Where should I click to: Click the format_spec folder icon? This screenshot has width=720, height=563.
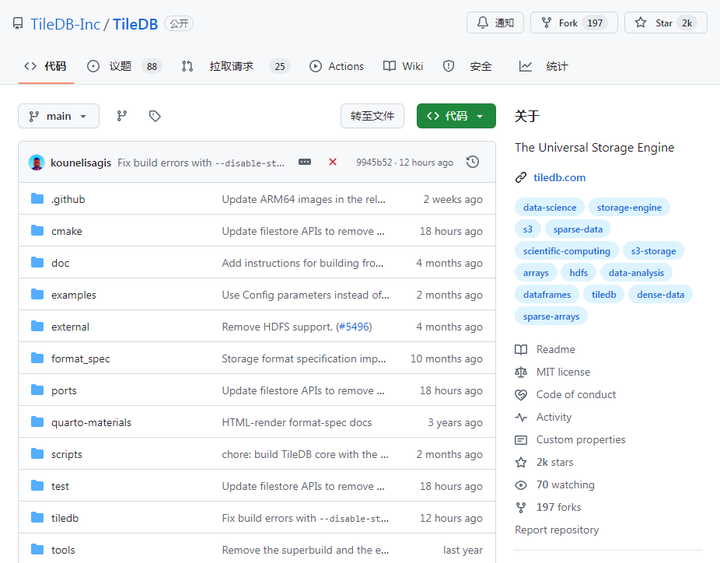pos(37,358)
